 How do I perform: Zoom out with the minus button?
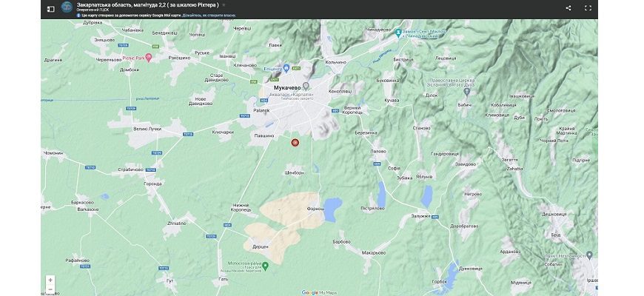tap(50, 289)
